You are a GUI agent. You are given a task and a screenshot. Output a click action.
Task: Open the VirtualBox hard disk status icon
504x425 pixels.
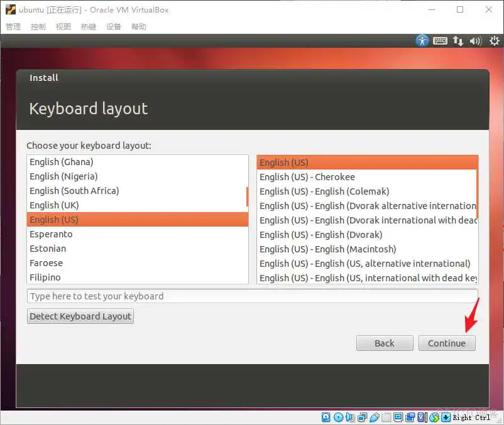click(x=325, y=417)
